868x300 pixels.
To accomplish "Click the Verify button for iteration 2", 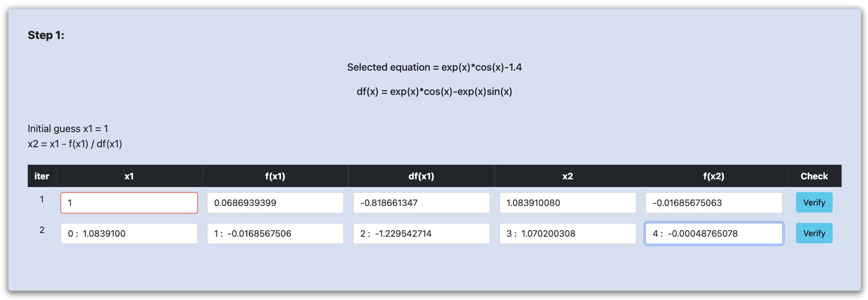I will [814, 233].
